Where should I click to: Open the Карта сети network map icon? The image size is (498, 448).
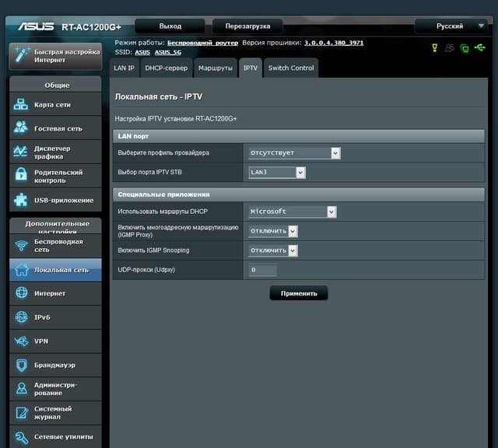pos(21,104)
